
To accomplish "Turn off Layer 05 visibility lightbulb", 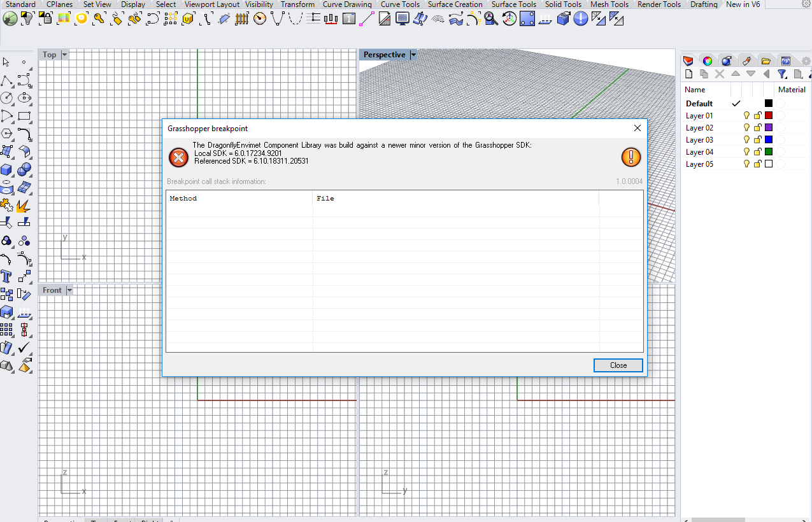I will (747, 164).
